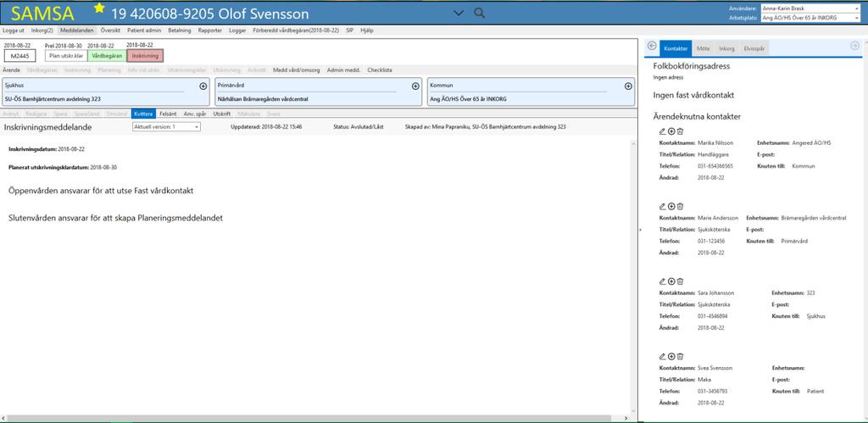Screen dimensions: 868x423
Task: Click the M2445 case box
Action: (x=20, y=56)
